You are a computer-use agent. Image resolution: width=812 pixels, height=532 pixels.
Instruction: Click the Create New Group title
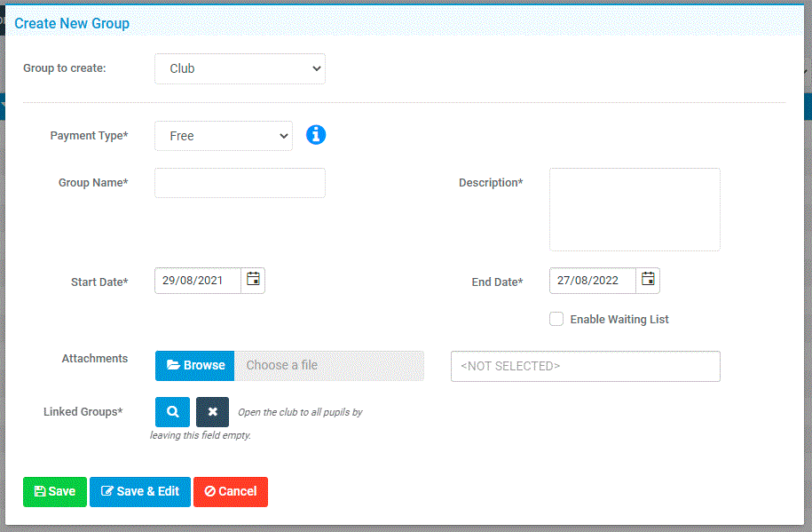click(x=72, y=23)
